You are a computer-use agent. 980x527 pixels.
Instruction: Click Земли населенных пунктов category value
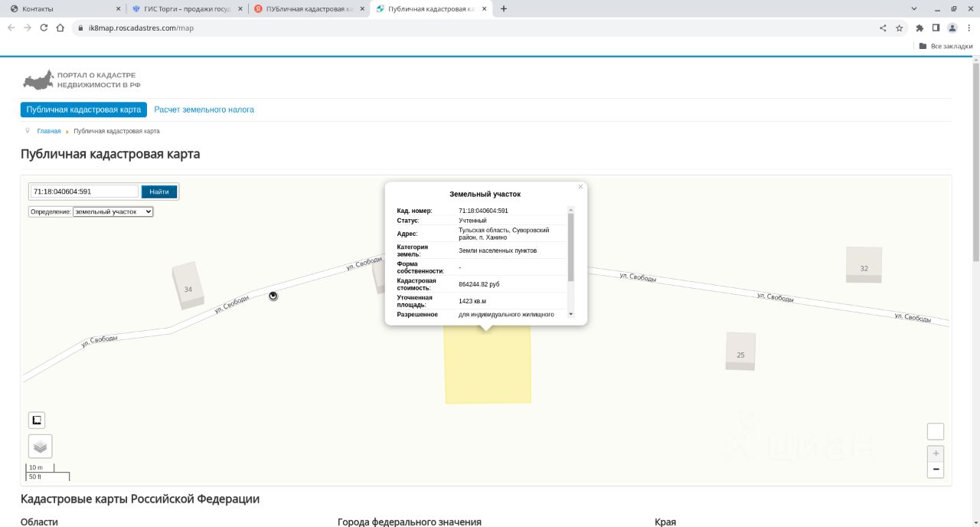498,250
